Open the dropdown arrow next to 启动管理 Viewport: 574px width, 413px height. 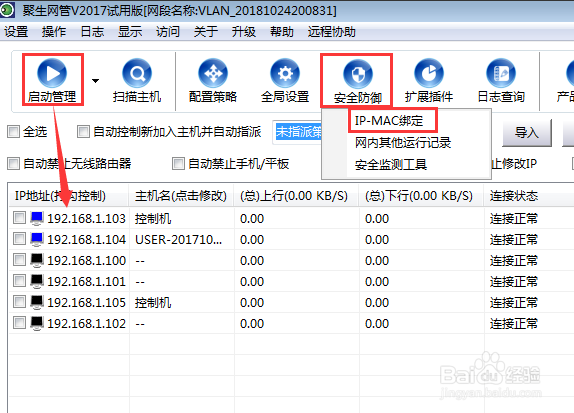click(x=95, y=81)
